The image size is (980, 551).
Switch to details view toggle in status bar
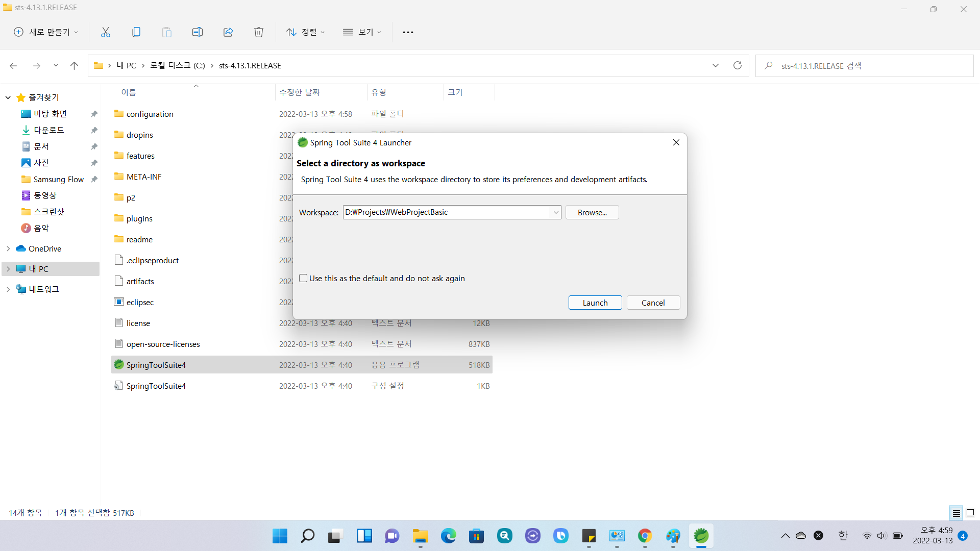pyautogui.click(x=956, y=513)
